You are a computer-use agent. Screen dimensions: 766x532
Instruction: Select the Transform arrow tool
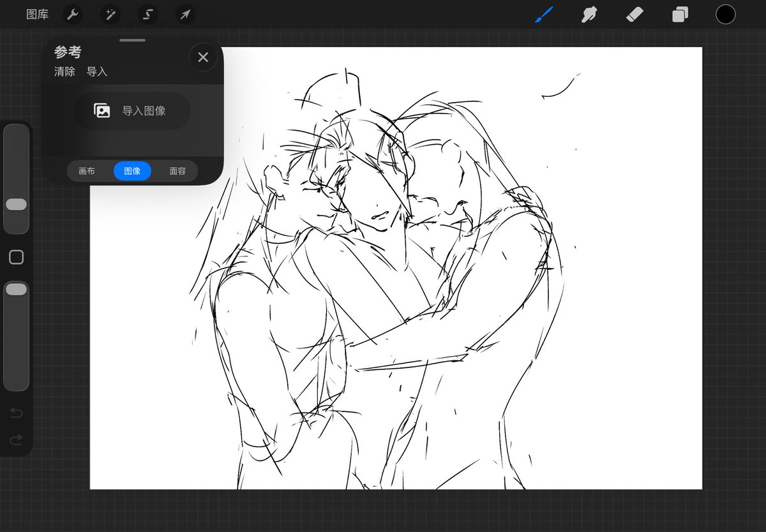click(185, 14)
